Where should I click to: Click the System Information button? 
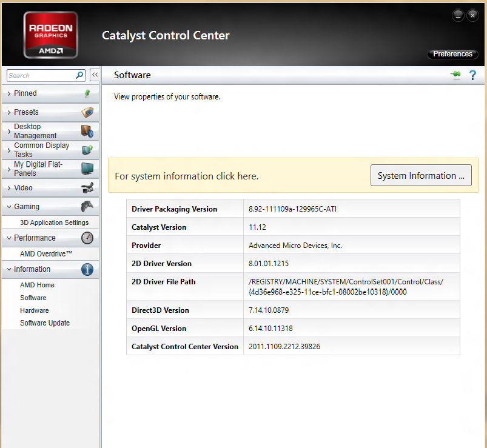[x=421, y=175]
